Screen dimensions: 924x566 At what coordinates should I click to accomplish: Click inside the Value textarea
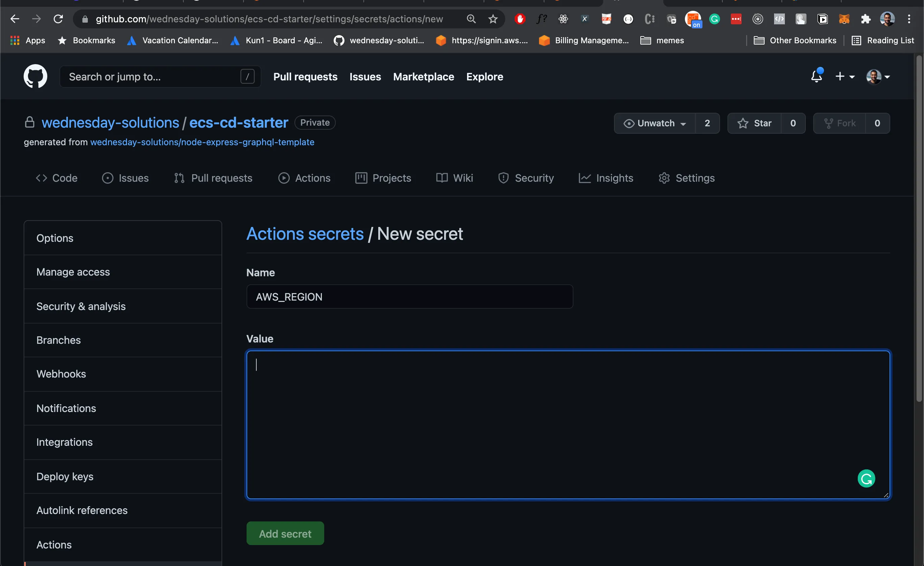[x=568, y=424]
